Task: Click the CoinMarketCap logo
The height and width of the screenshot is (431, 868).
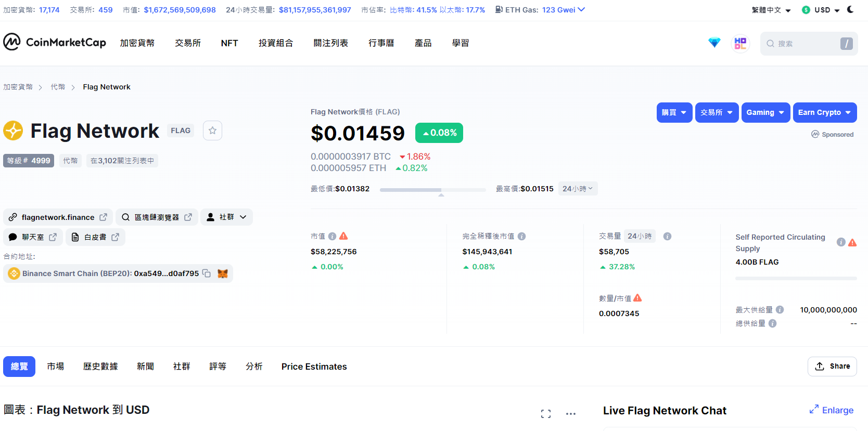Action: tap(55, 42)
